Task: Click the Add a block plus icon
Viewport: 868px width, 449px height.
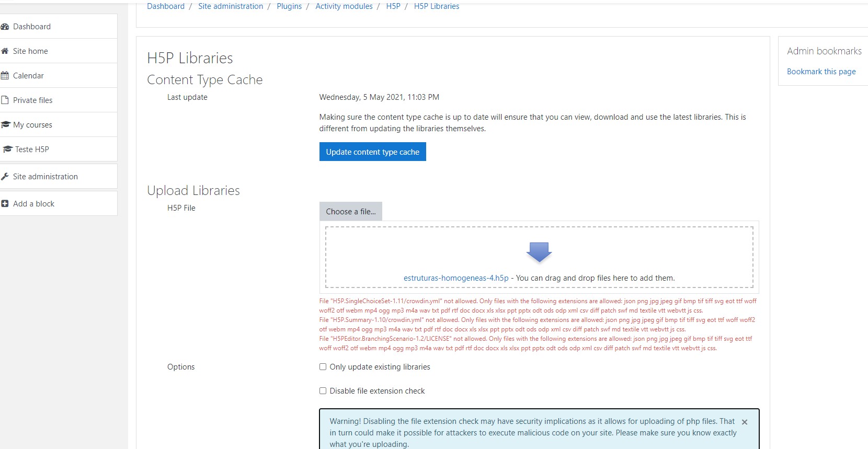Action: tap(5, 204)
